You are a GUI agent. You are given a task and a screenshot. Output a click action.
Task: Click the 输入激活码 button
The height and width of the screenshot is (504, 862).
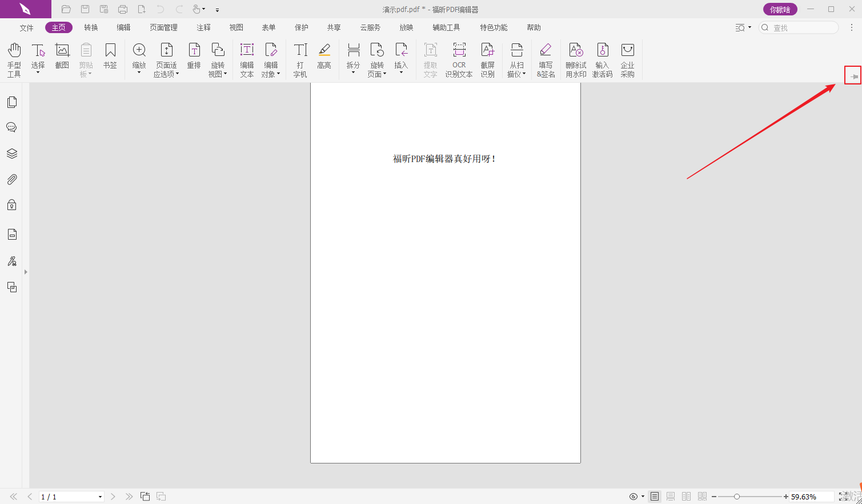pos(602,59)
